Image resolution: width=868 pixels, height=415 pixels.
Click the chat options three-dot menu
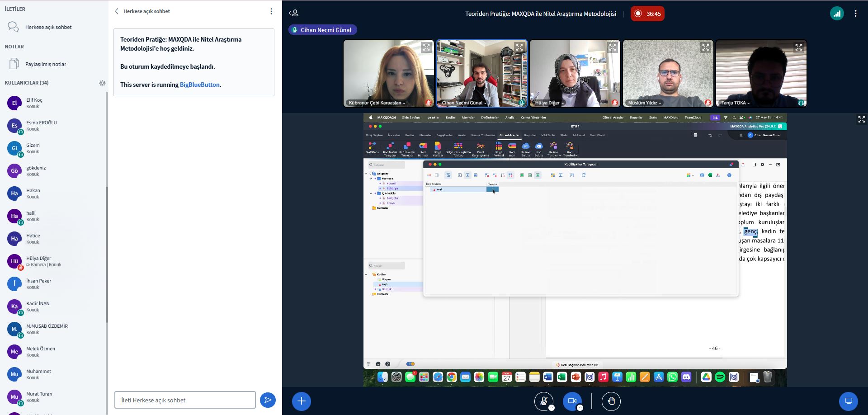pyautogui.click(x=271, y=11)
